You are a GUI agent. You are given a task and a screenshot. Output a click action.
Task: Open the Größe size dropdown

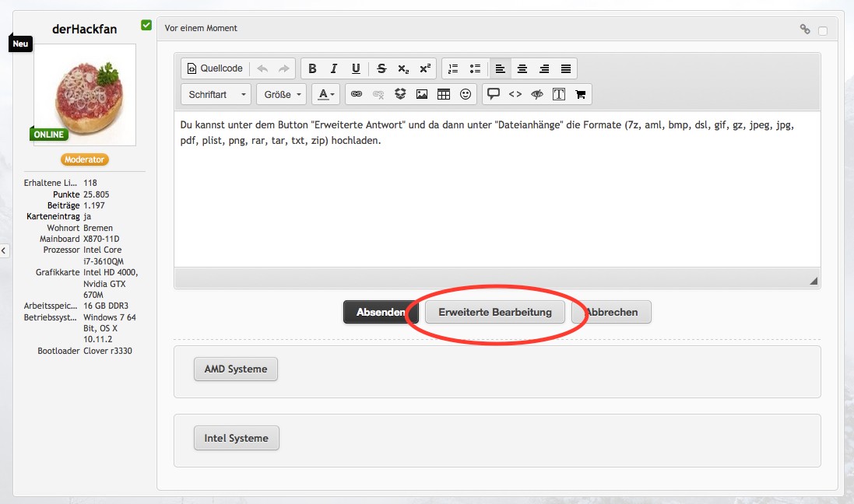click(282, 95)
